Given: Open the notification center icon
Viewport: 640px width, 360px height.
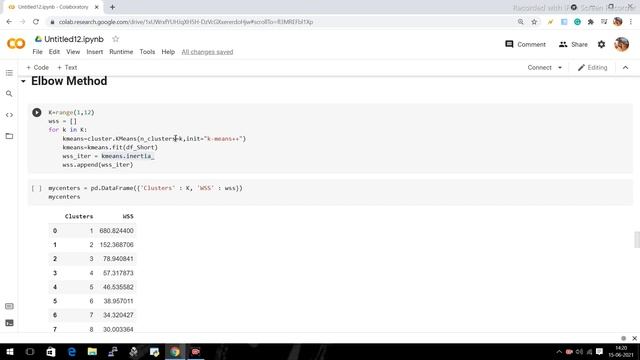Looking at the screenshot, I should (599, 351).
